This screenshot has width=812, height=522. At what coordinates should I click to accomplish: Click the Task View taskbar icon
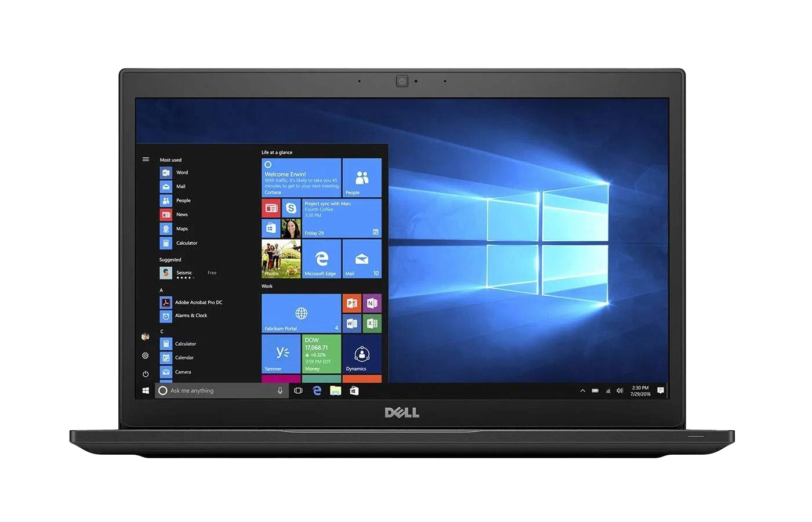click(x=298, y=391)
